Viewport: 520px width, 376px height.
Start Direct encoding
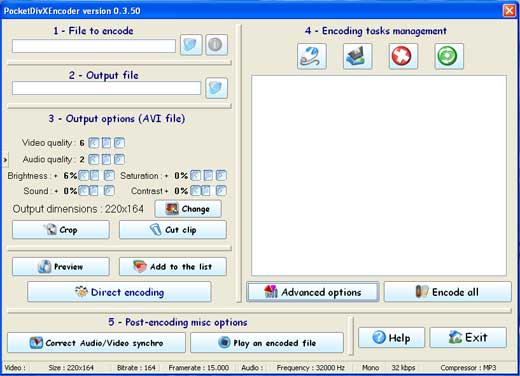[x=119, y=292]
